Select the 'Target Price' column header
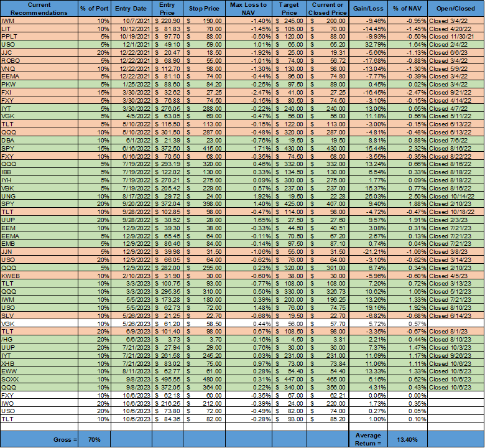 tap(290, 9)
